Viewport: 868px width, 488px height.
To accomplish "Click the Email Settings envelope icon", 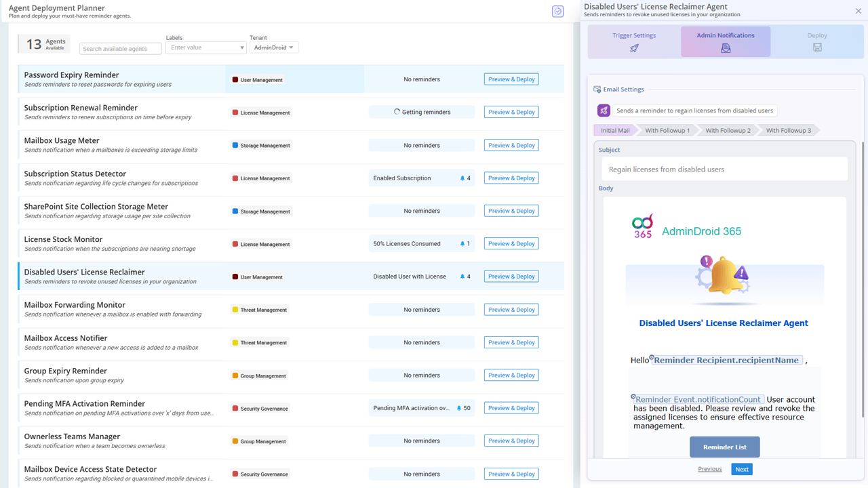I will (x=597, y=89).
